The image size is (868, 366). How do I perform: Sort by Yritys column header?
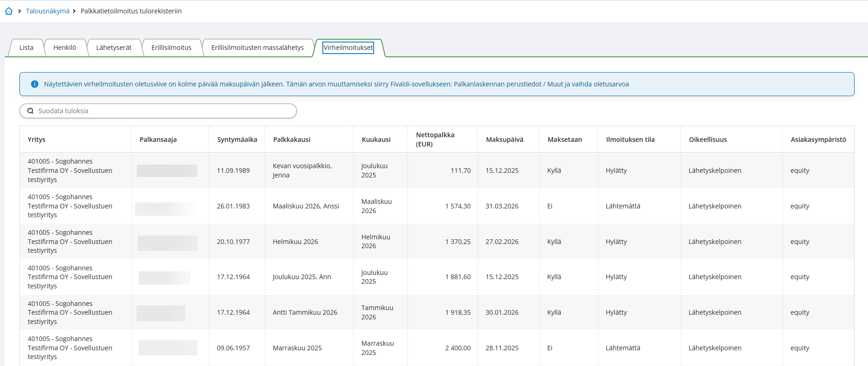37,140
